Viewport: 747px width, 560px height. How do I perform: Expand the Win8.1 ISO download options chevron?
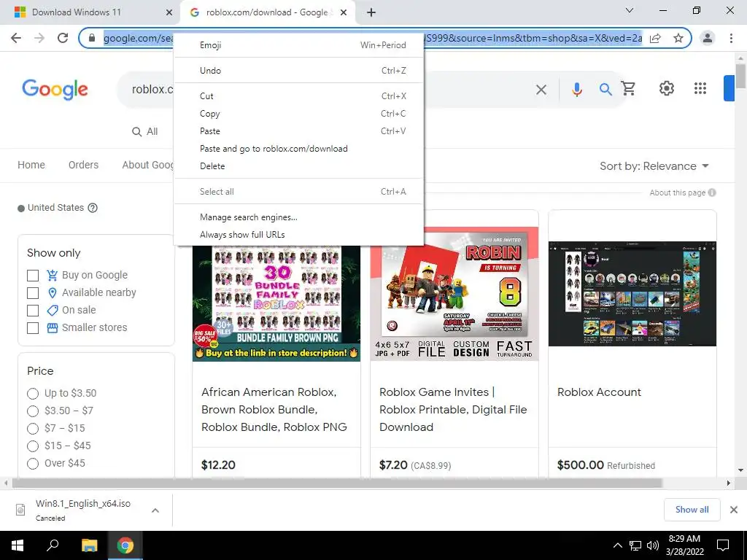coord(155,510)
